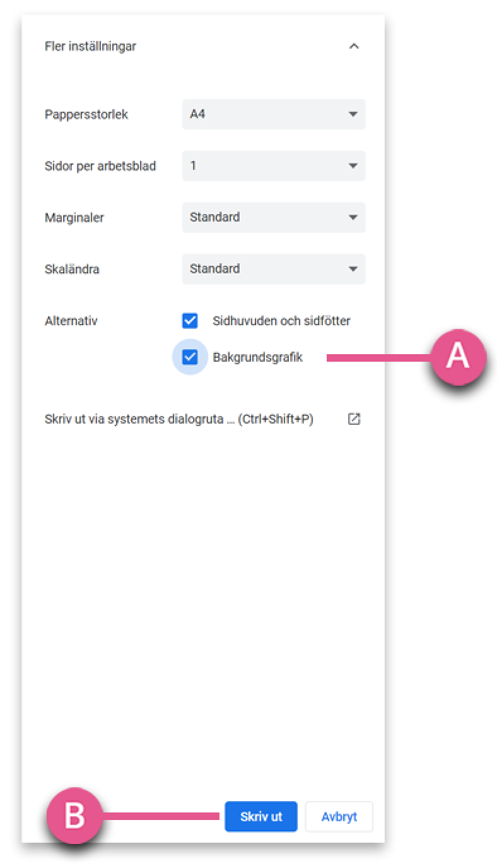Expand the Marginaler Standard dropdown

pyautogui.click(x=274, y=217)
